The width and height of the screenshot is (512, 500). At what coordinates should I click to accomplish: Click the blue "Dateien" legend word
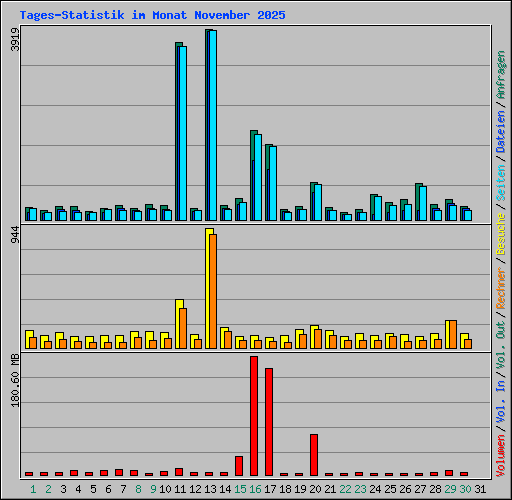click(x=501, y=132)
